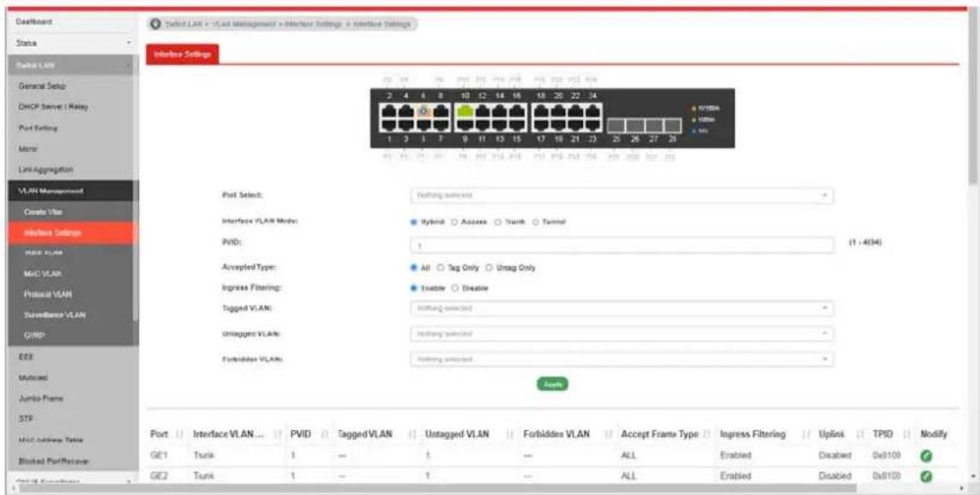Enable Ingress Filtering
This screenshot has height=495, width=980.
point(414,288)
